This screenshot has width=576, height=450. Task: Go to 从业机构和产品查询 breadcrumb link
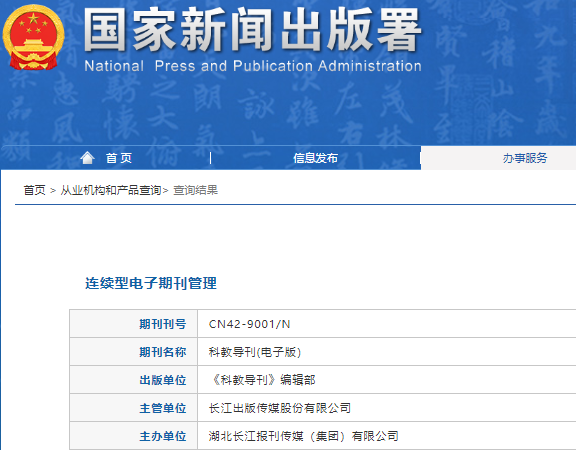point(111,190)
